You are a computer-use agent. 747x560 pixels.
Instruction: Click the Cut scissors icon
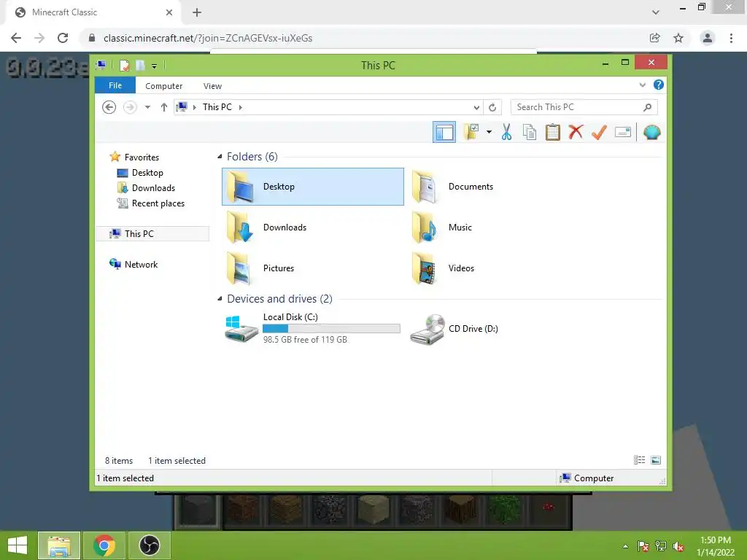(506, 132)
